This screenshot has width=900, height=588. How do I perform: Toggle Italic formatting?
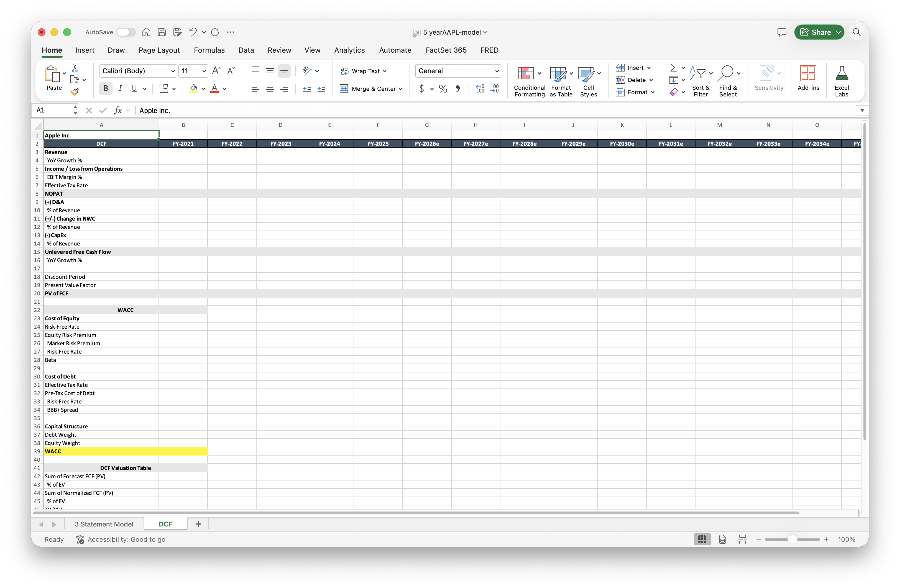click(120, 88)
